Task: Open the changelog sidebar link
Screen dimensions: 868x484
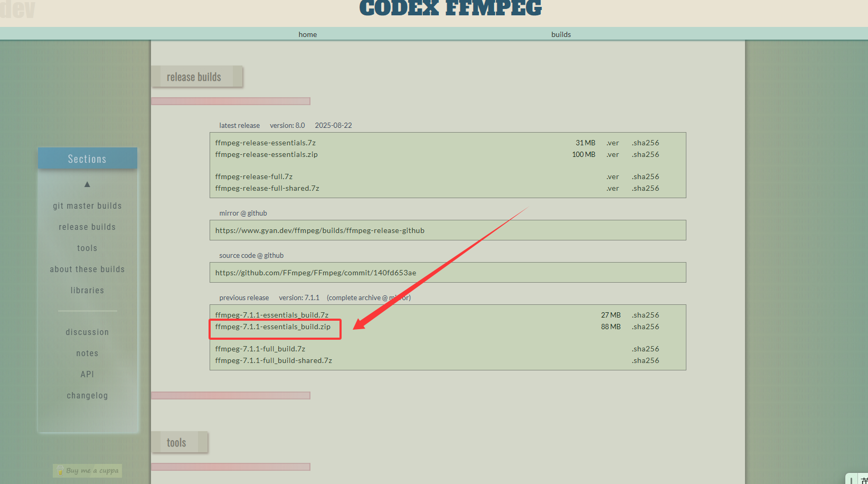Action: (87, 396)
